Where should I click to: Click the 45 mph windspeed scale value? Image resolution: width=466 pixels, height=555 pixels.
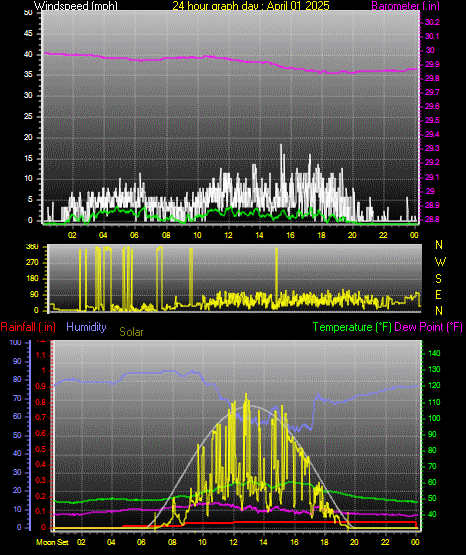(28, 34)
